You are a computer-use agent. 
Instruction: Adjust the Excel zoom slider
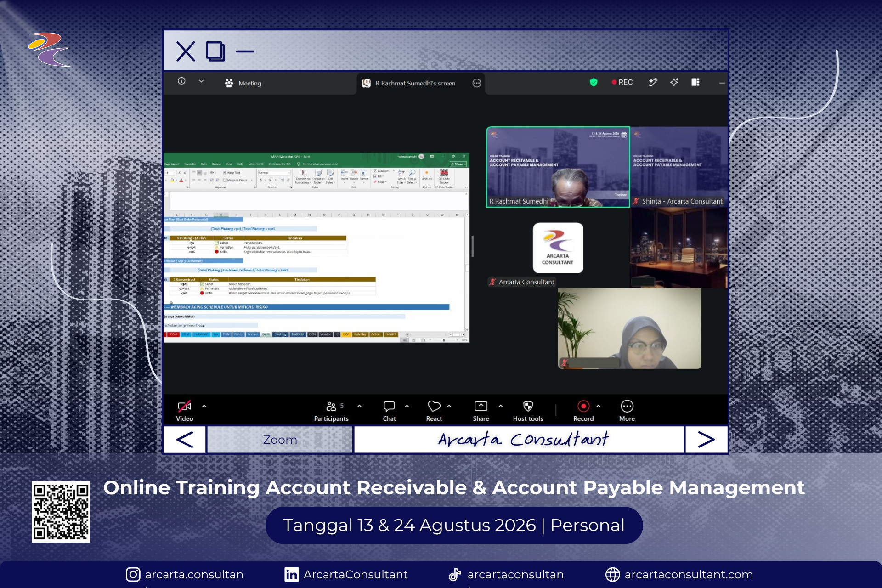click(x=444, y=340)
